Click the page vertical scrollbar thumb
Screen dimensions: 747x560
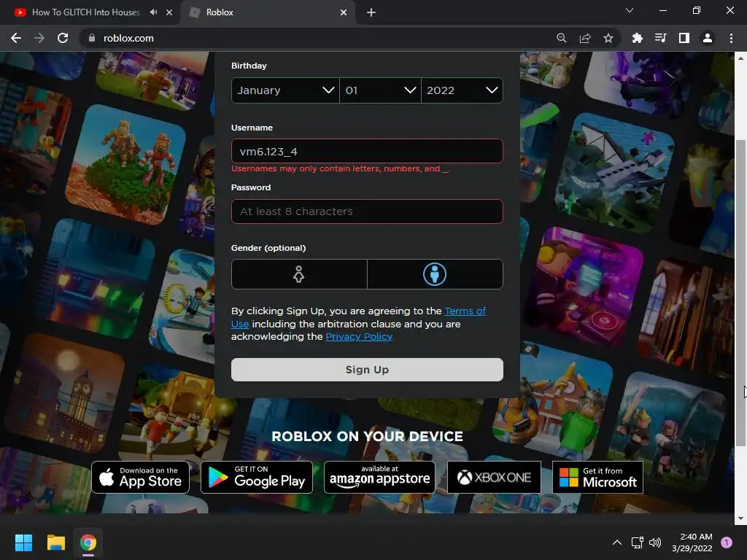(x=740, y=293)
